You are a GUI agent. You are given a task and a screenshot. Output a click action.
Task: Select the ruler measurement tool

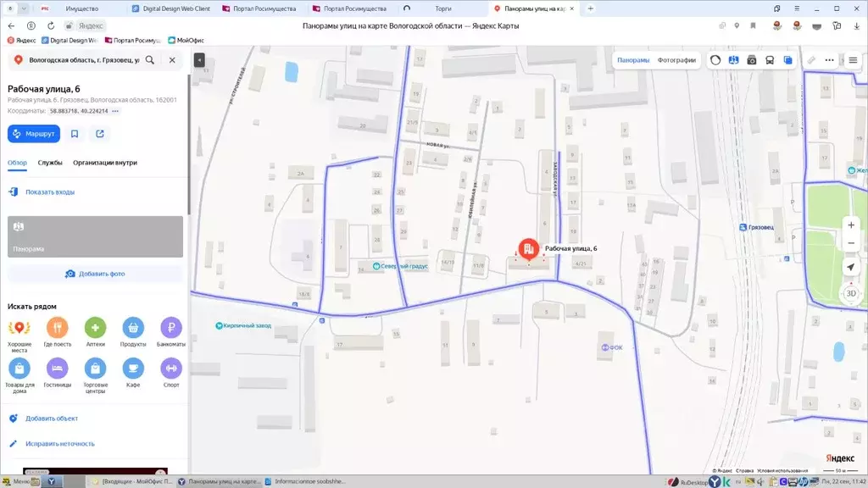point(811,60)
